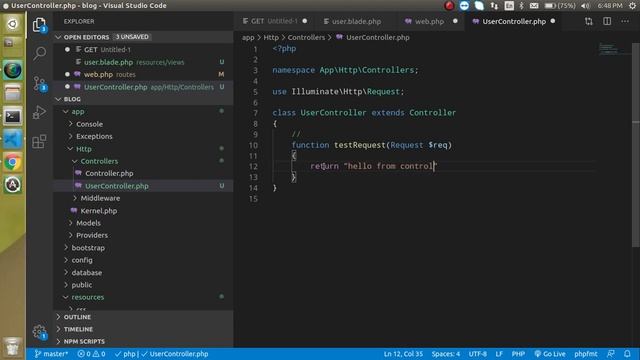The width and height of the screenshot is (640, 360).
Task: Click the Bluetooth icon in top panel
Action: [521, 5]
